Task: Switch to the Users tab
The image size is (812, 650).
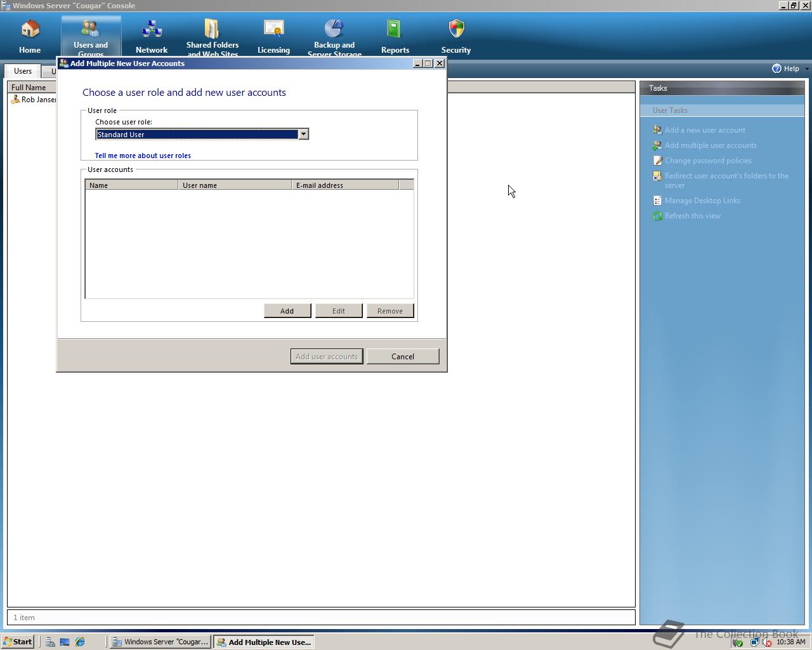Action: coord(23,71)
